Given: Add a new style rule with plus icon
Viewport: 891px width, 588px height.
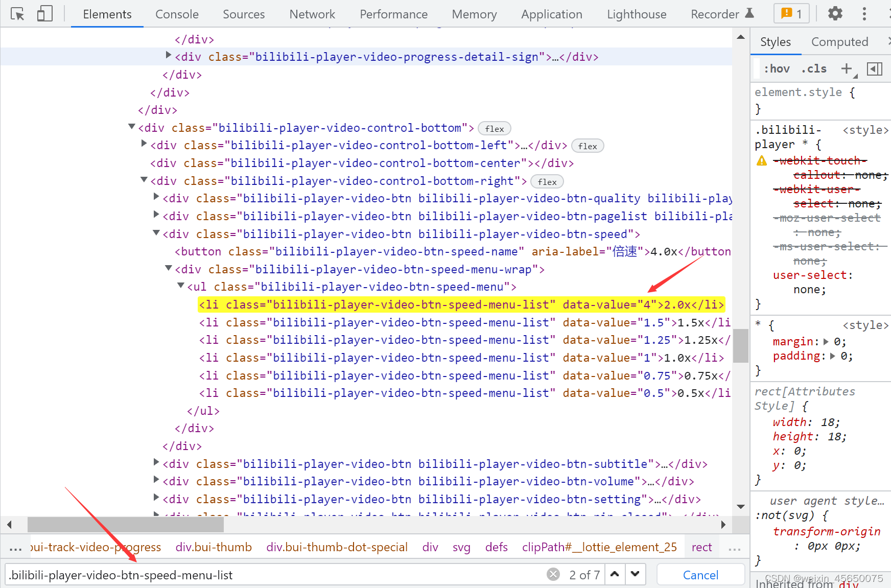Looking at the screenshot, I should click(847, 68).
